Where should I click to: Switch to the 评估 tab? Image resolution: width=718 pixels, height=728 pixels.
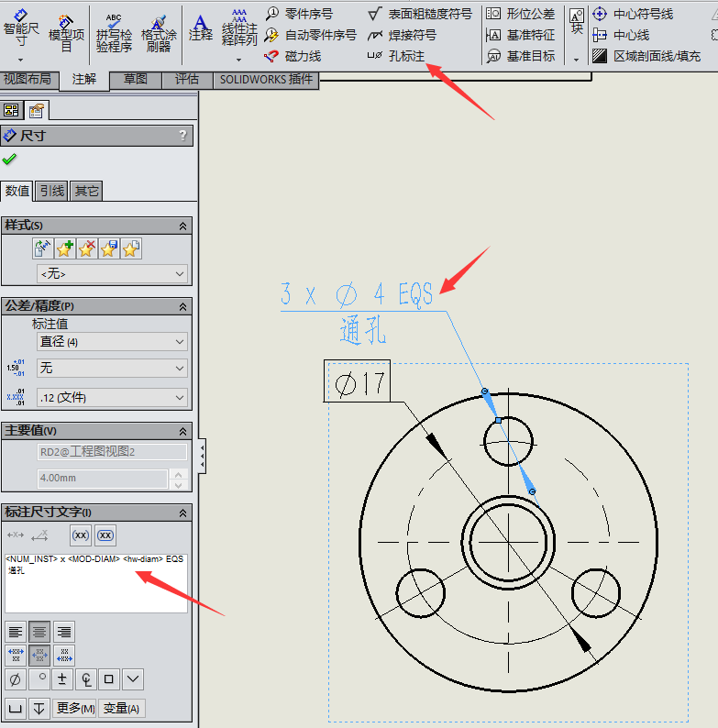187,80
